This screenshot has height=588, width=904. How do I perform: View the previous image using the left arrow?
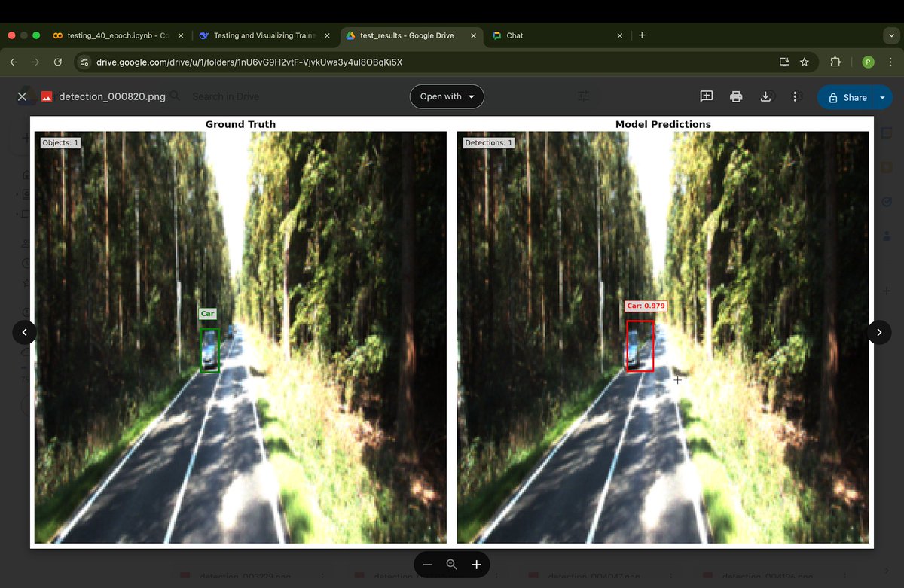[x=25, y=332]
